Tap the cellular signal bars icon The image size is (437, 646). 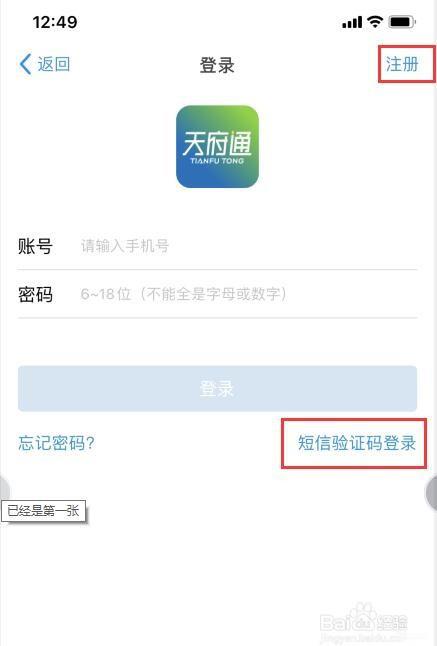[352, 22]
